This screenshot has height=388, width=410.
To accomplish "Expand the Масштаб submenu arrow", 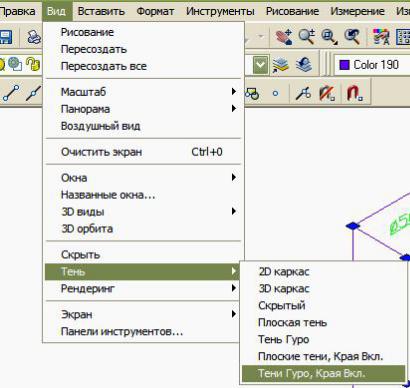I will [234, 91].
